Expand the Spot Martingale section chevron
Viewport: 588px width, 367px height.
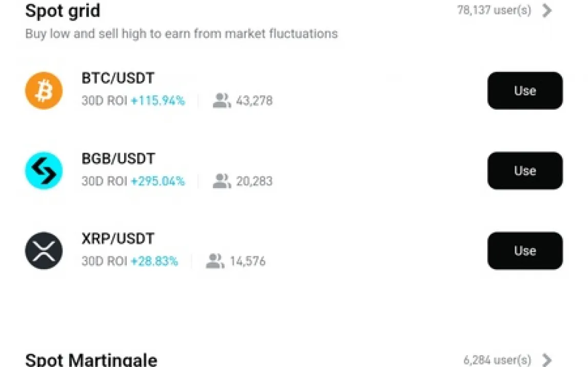547,360
